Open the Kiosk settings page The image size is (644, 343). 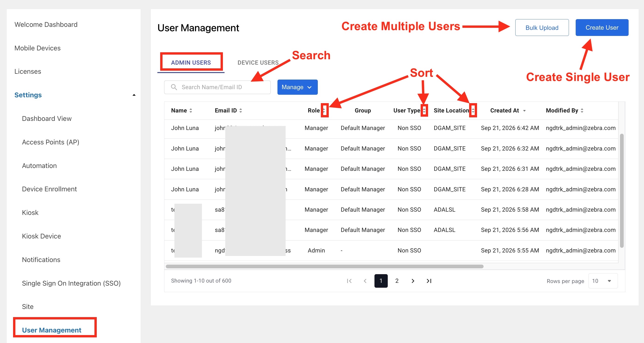[30, 213]
